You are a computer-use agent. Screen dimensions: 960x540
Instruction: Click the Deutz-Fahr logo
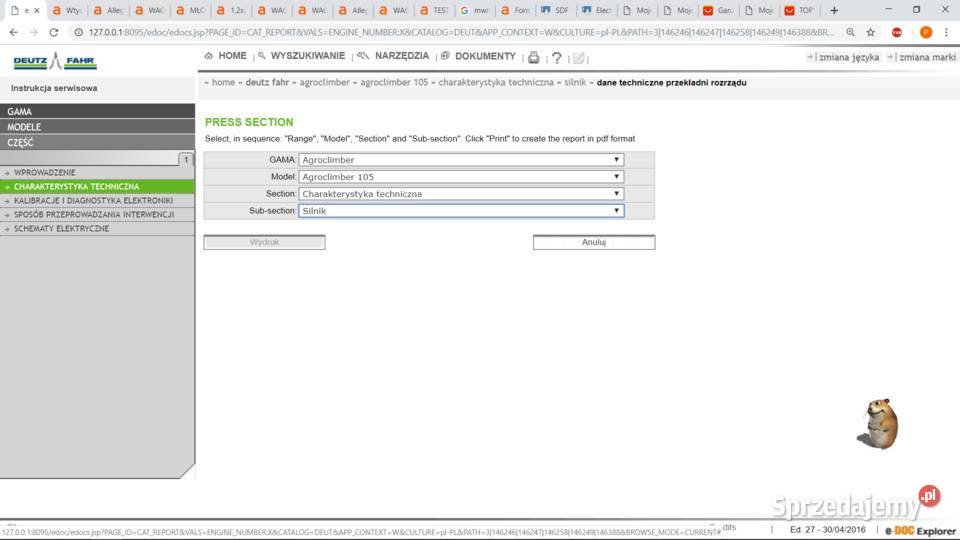tap(55, 62)
